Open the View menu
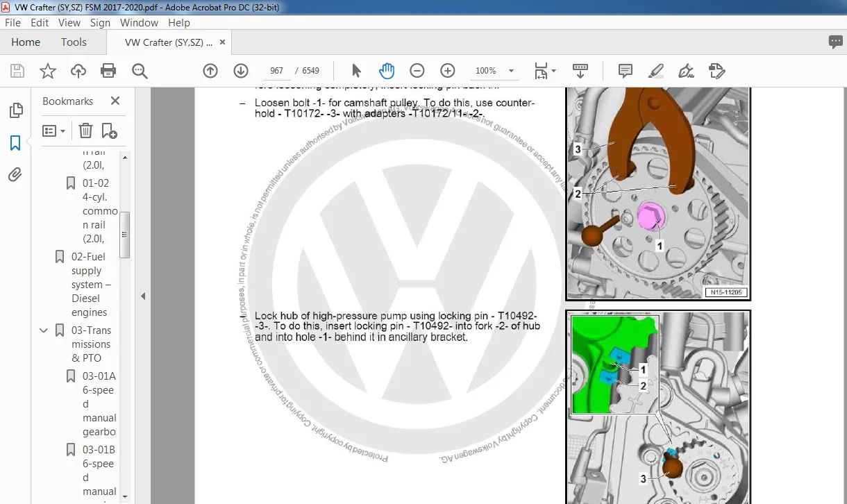The height and width of the screenshot is (504, 847). coord(70,23)
